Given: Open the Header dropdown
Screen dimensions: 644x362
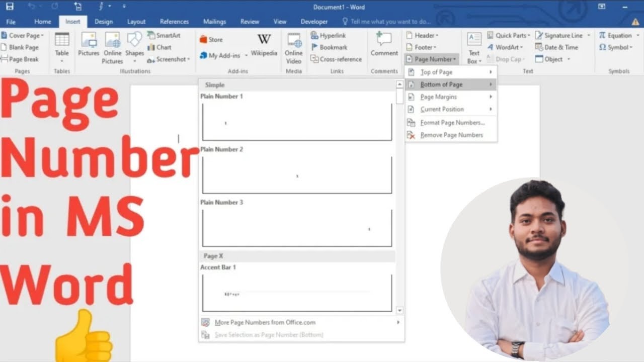Looking at the screenshot, I should tap(422, 35).
